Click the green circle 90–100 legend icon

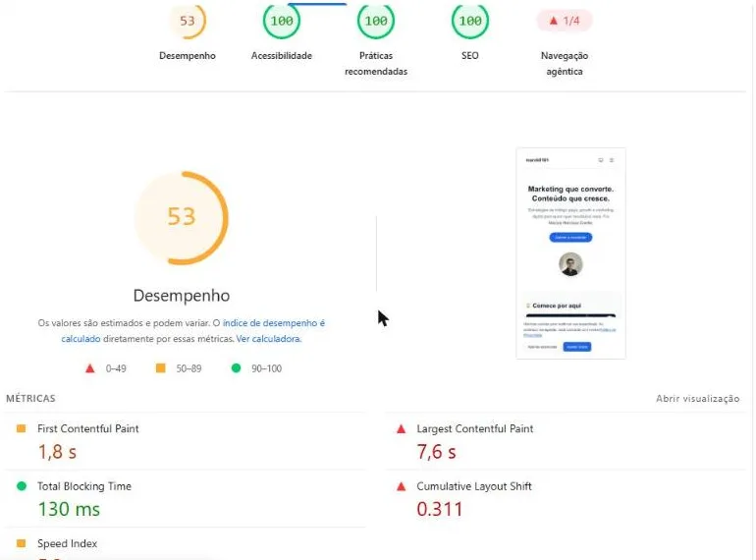(236, 368)
